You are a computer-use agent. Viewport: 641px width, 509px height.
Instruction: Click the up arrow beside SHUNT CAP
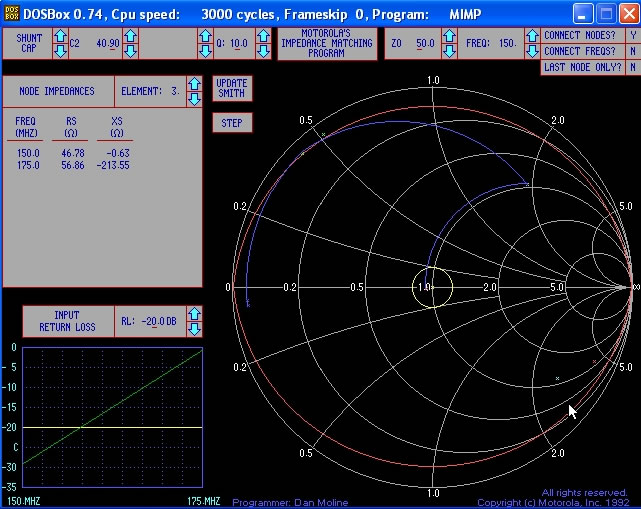pos(60,37)
